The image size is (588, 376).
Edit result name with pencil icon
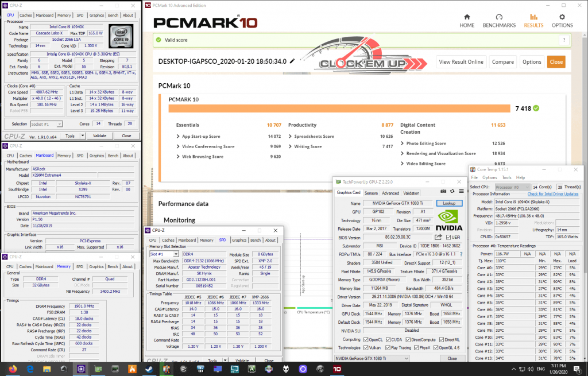[x=292, y=61]
